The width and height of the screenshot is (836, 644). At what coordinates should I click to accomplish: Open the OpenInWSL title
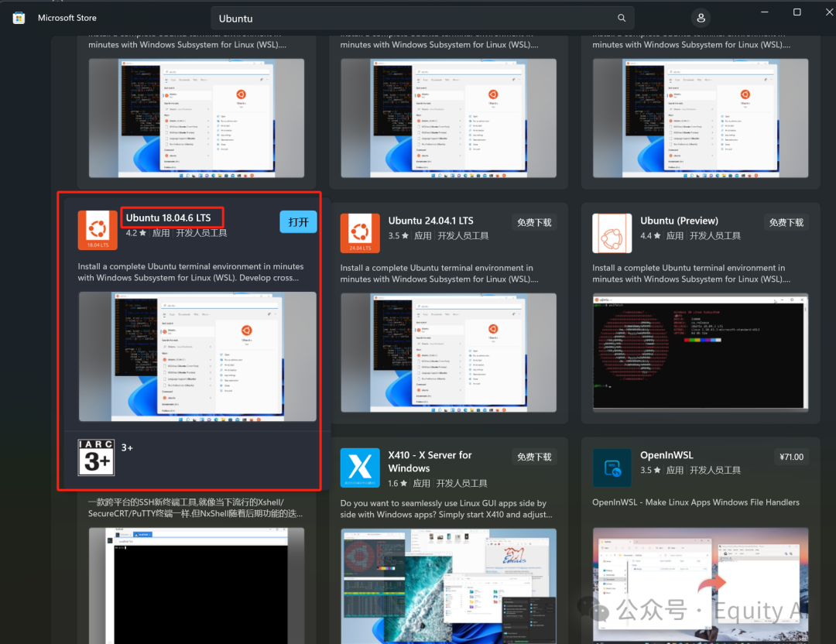pyautogui.click(x=666, y=455)
